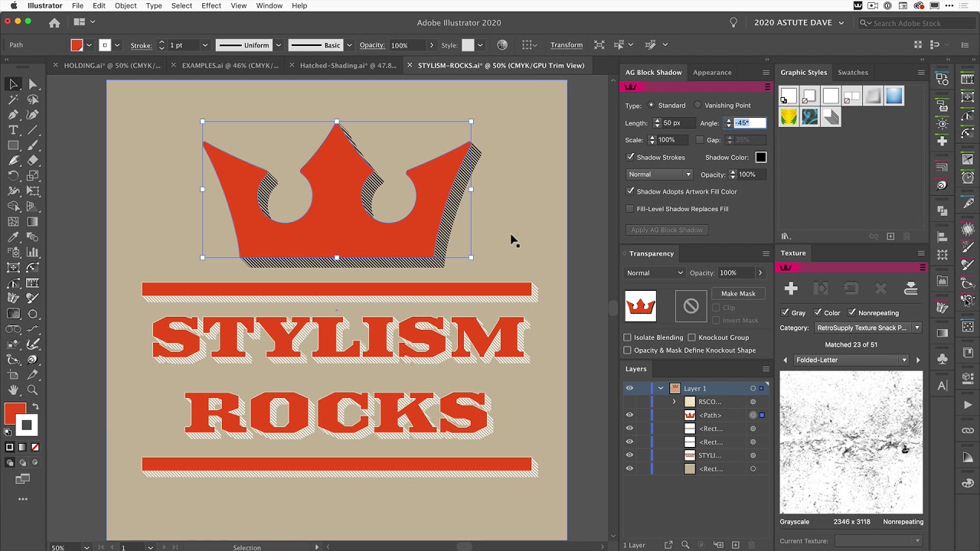Screen dimensions: 980x551
Task: Open texture Category dropdown
Action: tap(867, 328)
